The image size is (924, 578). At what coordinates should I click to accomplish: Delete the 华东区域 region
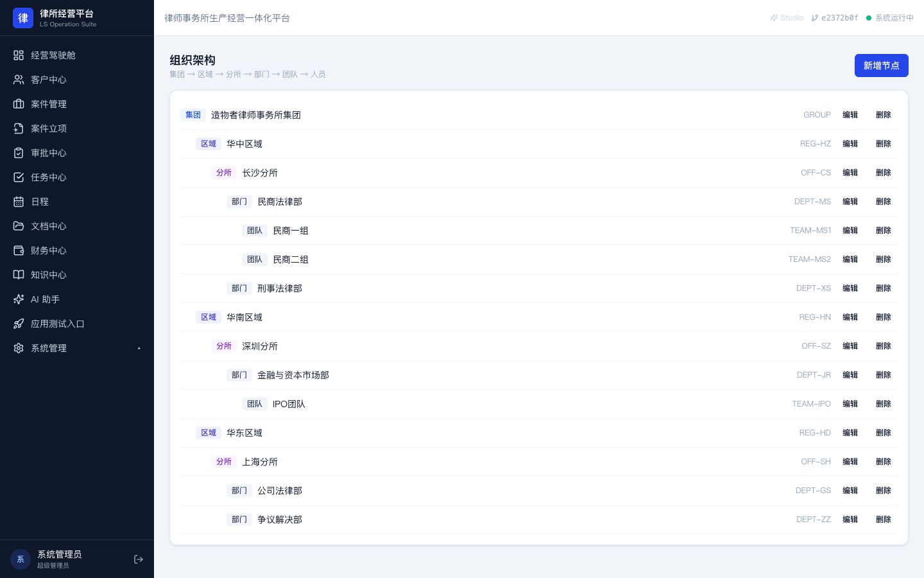tap(884, 433)
